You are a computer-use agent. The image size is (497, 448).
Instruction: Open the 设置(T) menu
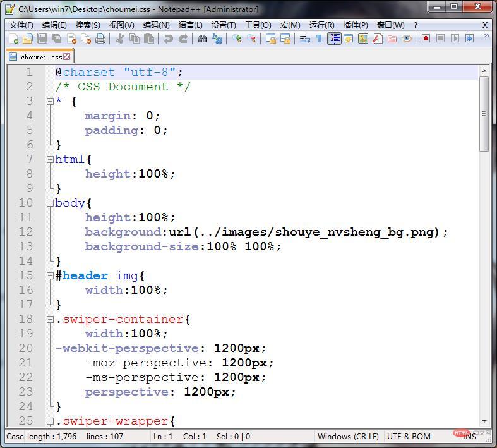[224, 25]
